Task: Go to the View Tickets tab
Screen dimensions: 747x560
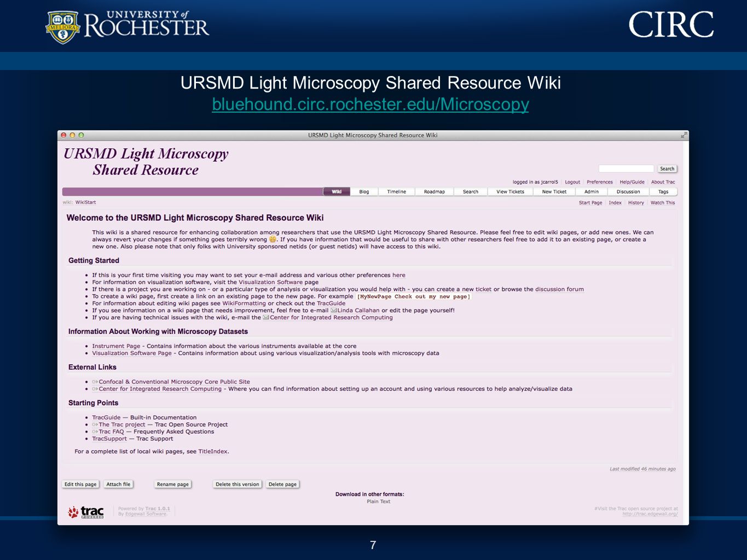Action: pos(510,191)
